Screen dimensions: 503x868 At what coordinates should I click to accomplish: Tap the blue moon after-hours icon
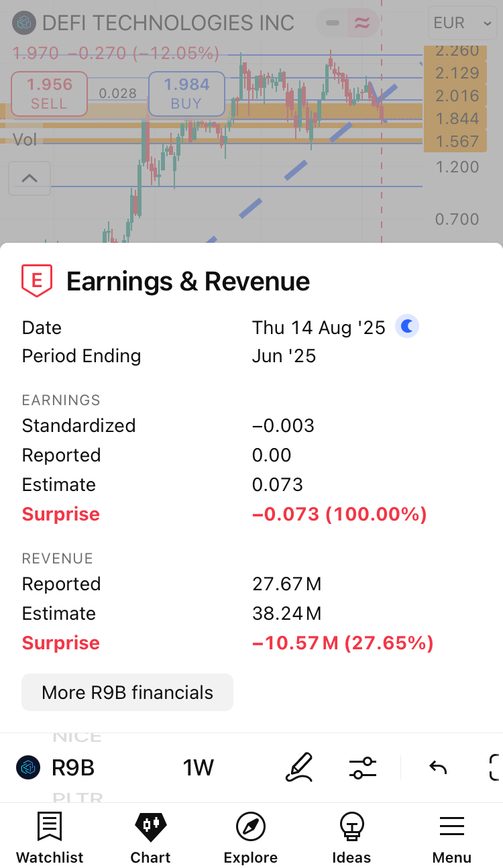[x=407, y=327]
